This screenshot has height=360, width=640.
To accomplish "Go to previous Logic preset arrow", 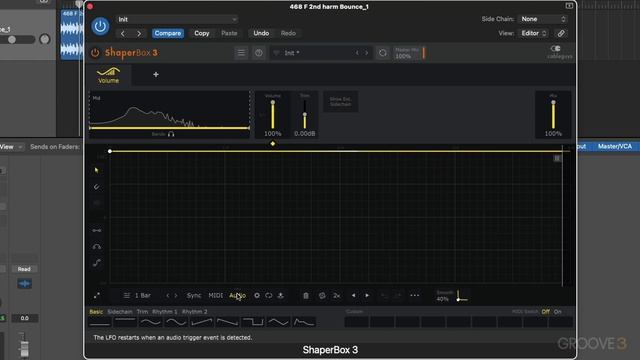I will pyautogui.click(x=123, y=33).
